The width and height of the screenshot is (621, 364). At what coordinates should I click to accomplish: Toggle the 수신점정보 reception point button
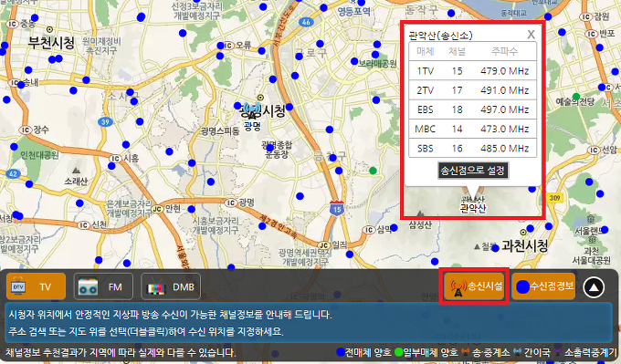543,286
